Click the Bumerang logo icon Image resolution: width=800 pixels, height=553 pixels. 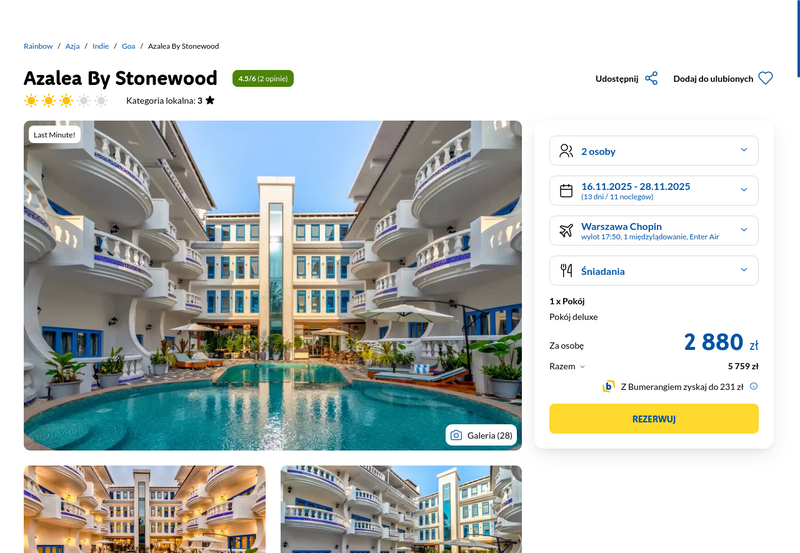pos(608,386)
